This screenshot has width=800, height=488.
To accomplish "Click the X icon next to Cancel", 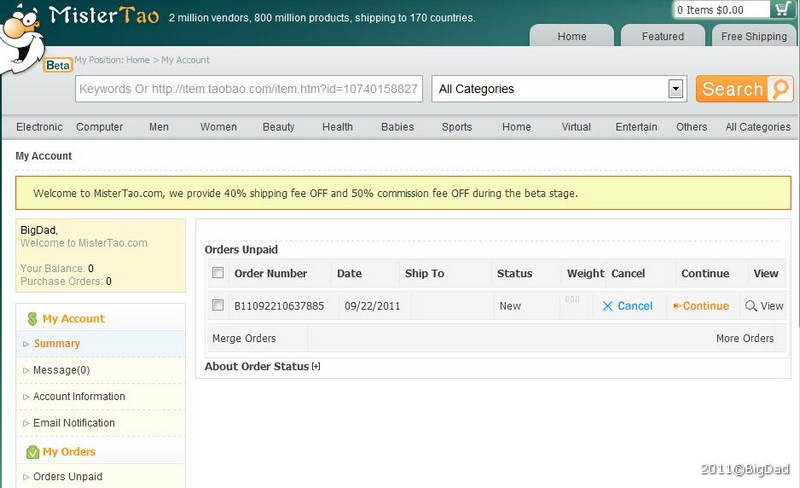I will [608, 306].
